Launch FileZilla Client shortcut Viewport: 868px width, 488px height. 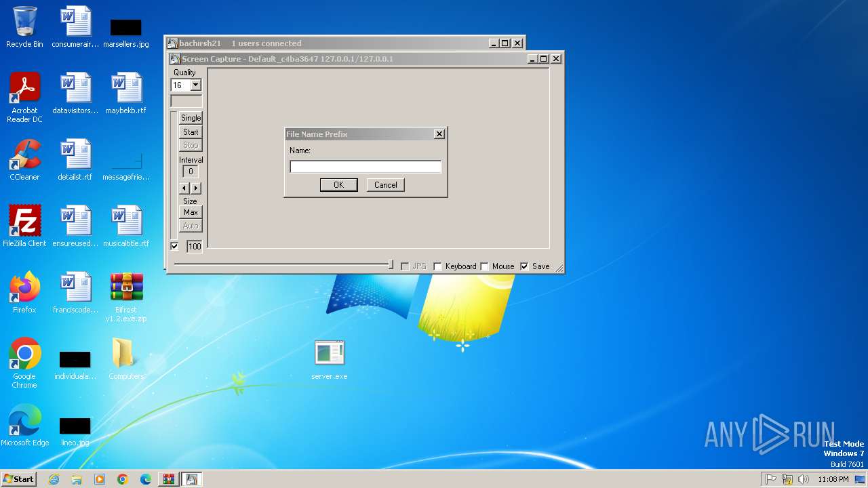coord(24,226)
